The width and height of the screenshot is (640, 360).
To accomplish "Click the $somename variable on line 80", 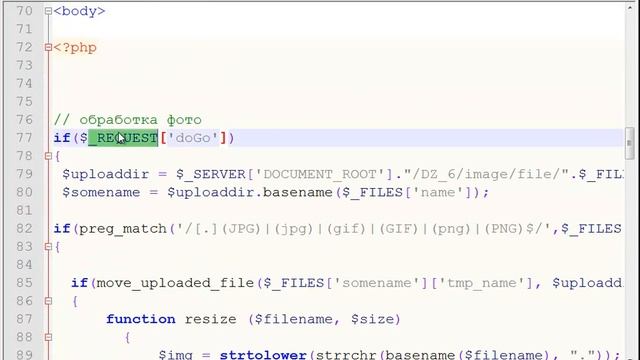I will coord(101,193).
